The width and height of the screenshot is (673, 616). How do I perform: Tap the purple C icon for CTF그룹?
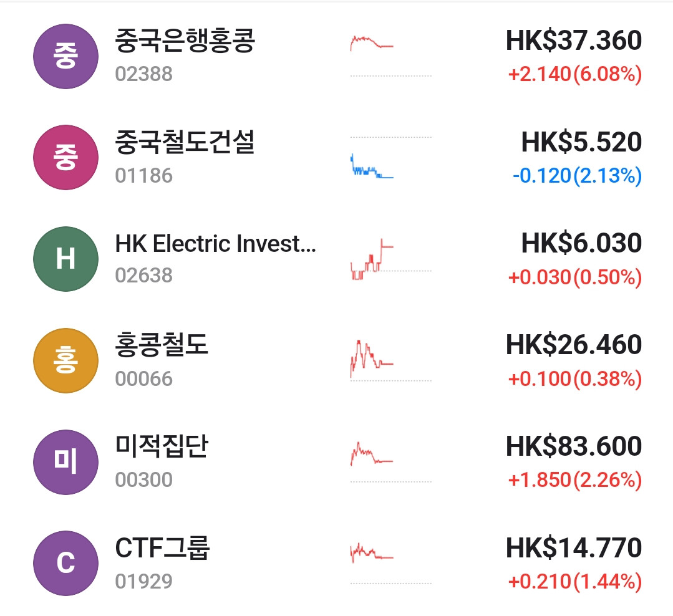65,564
